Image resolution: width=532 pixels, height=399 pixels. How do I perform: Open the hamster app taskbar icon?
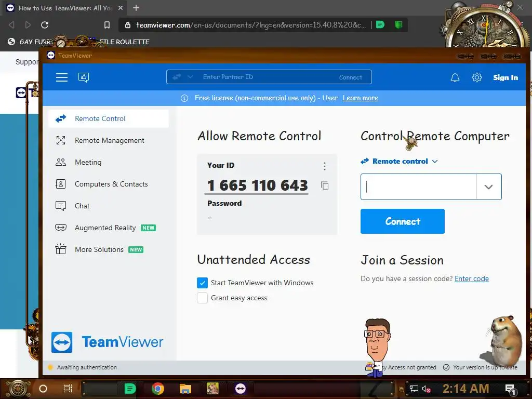point(212,389)
